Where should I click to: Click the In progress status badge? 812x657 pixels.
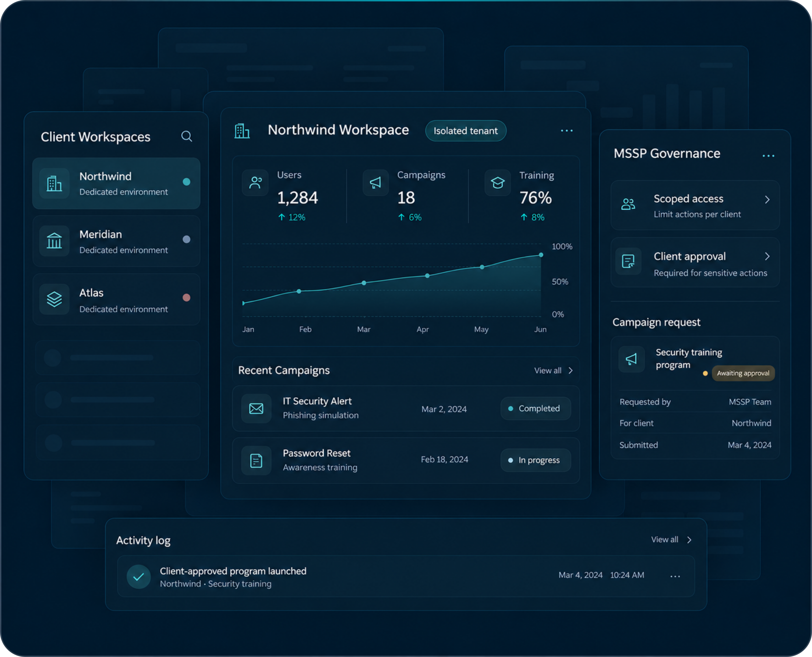click(x=536, y=460)
